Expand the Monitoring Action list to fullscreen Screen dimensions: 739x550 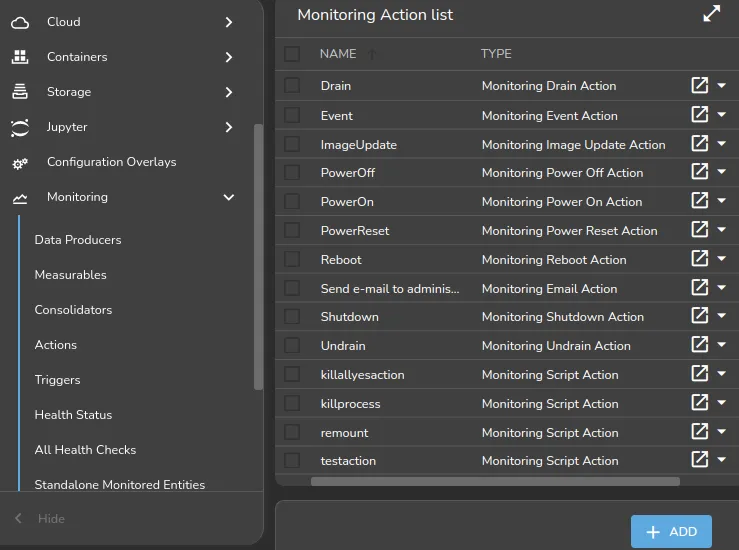[712, 13]
